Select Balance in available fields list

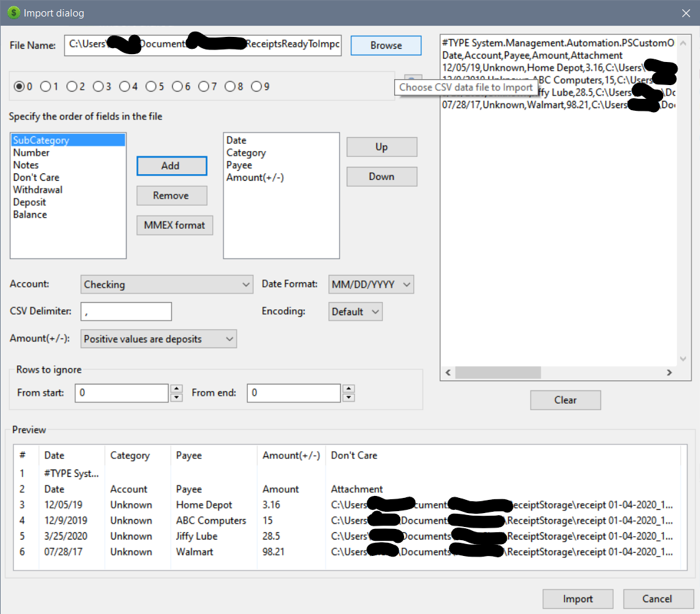tap(68, 215)
